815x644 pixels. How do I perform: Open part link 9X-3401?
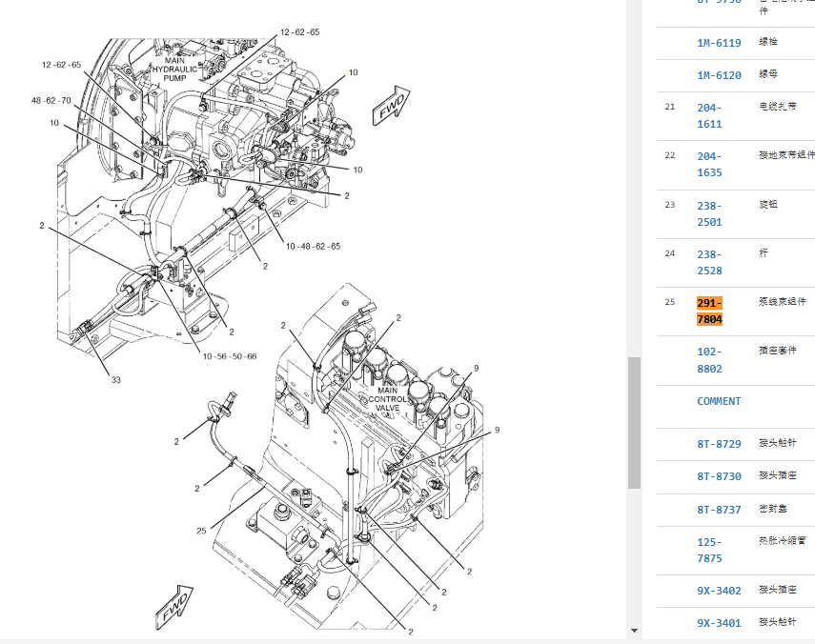tap(719, 623)
